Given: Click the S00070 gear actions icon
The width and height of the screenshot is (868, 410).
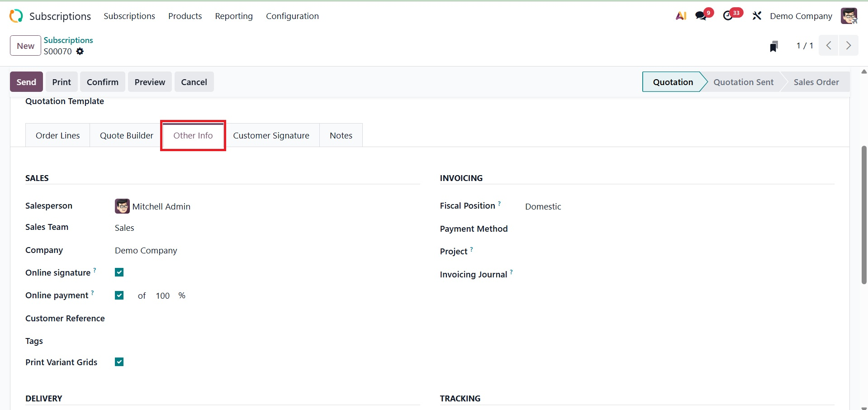Looking at the screenshot, I should tap(80, 52).
